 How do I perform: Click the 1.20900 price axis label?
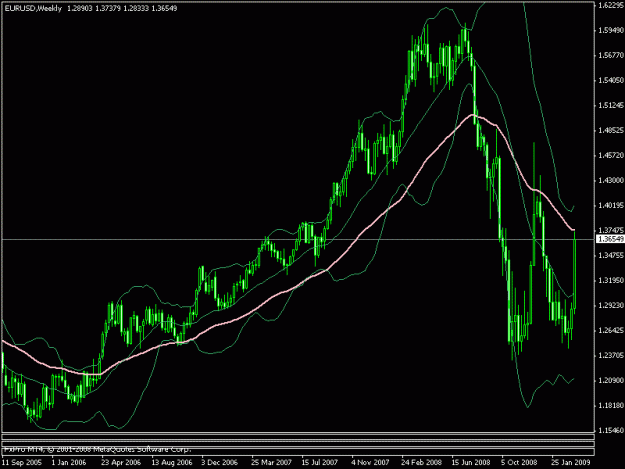611,381
